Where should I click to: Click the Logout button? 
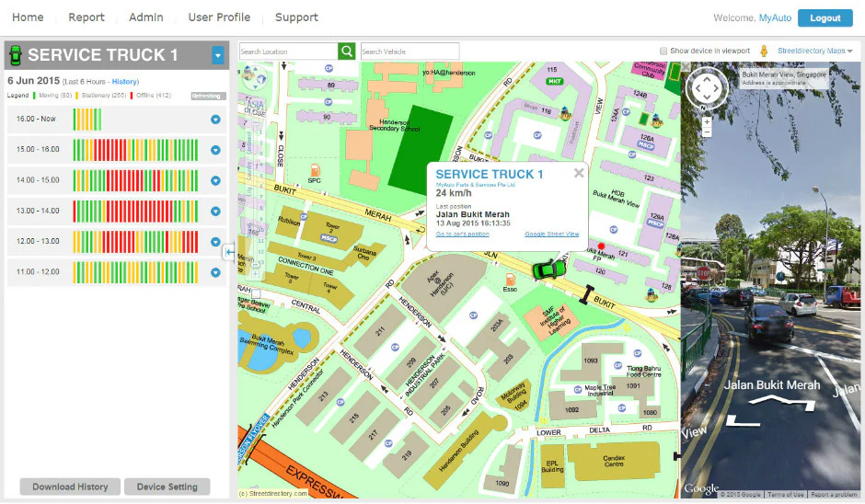(825, 17)
